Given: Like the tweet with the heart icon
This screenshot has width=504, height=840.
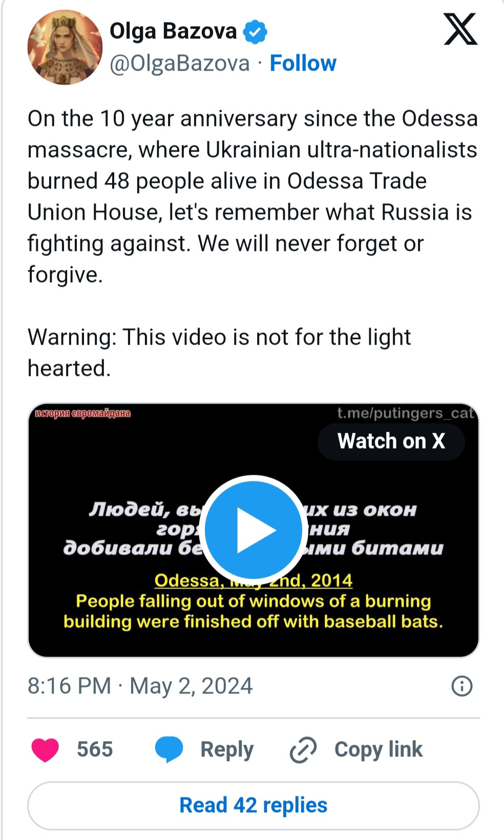Looking at the screenshot, I should pyautogui.click(x=45, y=750).
